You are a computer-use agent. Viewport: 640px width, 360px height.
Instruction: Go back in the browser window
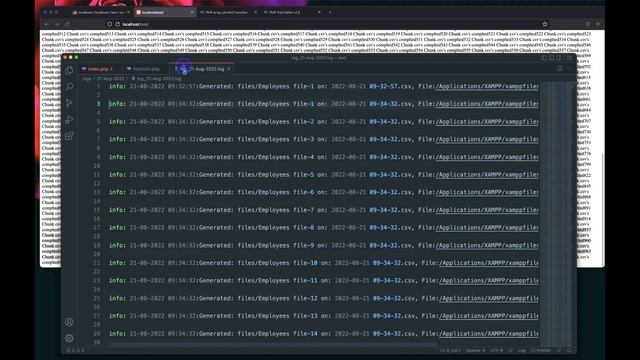(x=46, y=24)
